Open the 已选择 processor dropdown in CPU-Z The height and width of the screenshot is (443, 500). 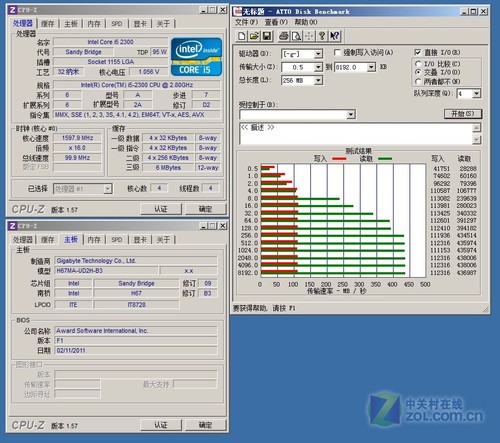[107, 189]
